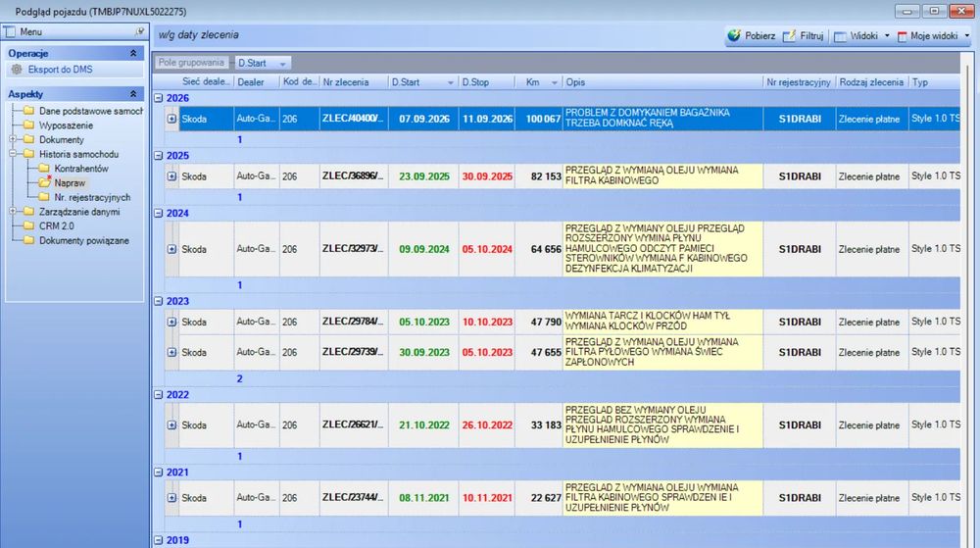Open the Widoki views icon
980x548 pixels.
pyautogui.click(x=841, y=36)
